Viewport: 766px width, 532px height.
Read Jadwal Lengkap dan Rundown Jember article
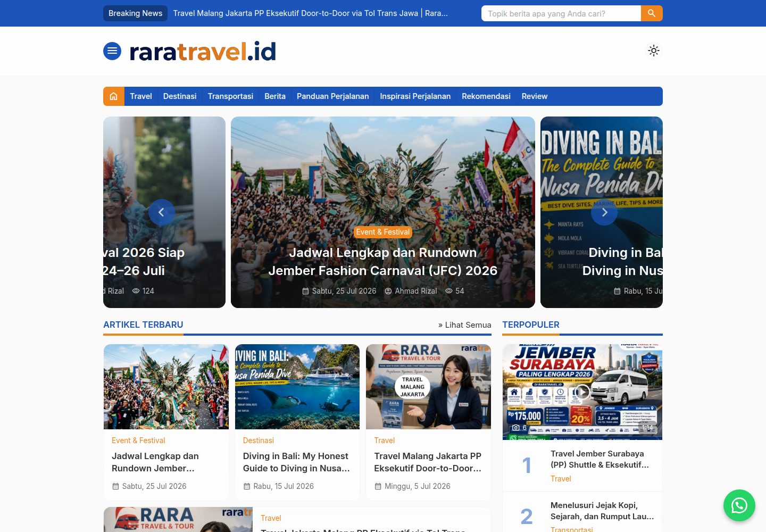155,462
